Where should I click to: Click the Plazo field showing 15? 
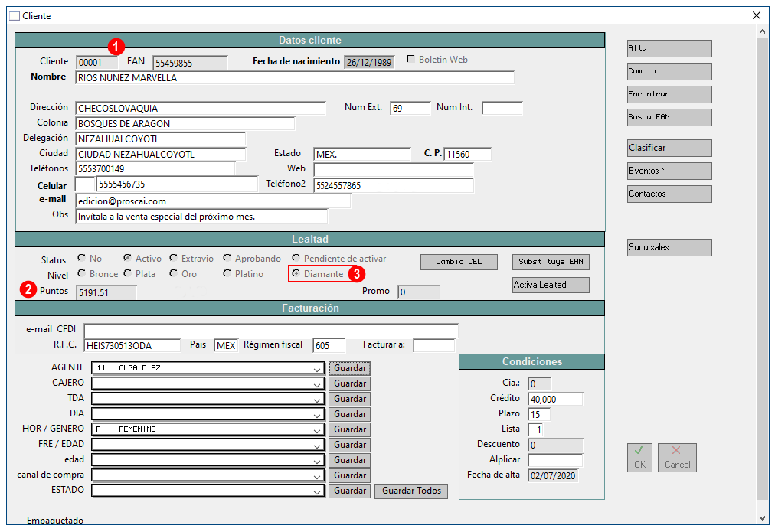tap(539, 414)
